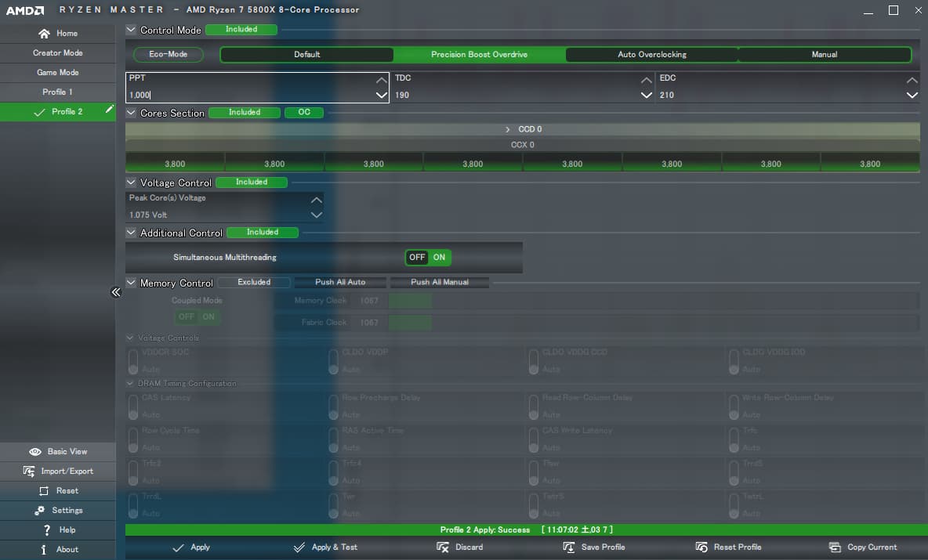Screen dimensions: 928x560
Task: Open Settings
Action: [57, 510]
